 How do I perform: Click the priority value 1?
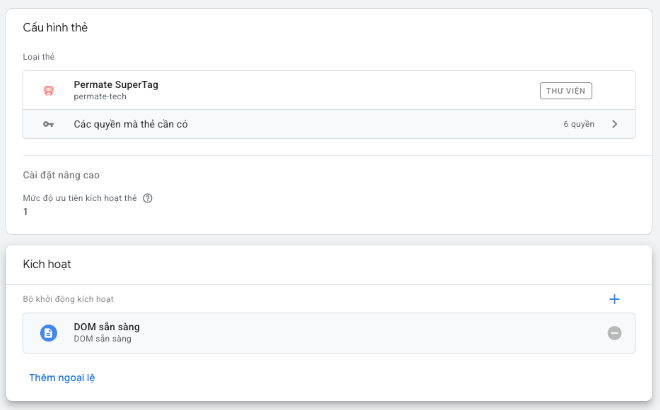(26, 212)
